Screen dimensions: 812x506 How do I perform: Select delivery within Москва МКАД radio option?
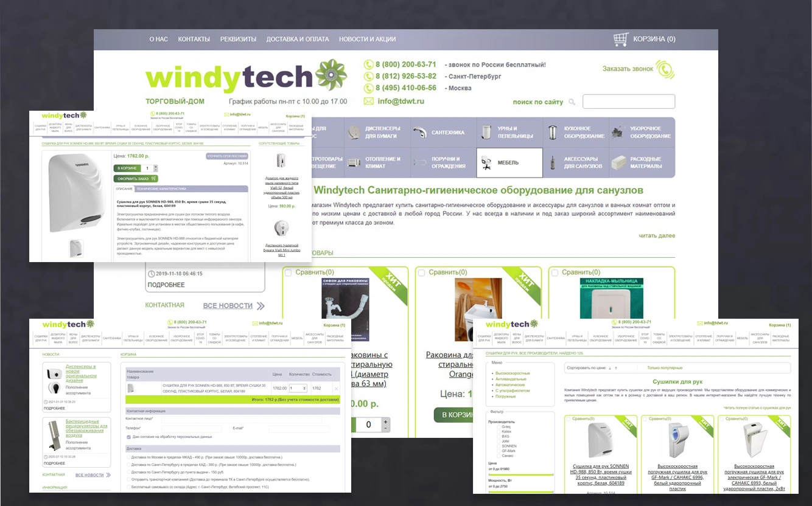[x=128, y=457]
